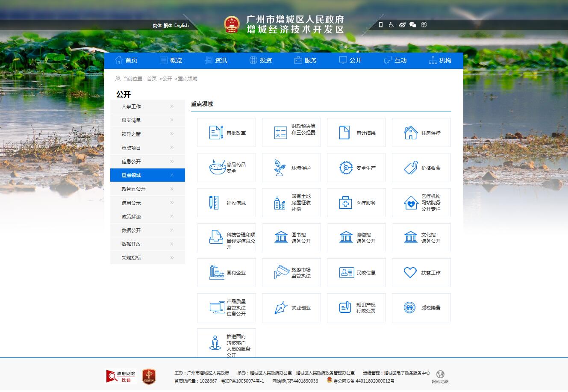The width and height of the screenshot is (568, 392).
Task: Click the 政府网站找错 badge in footer
Action: coord(120,376)
